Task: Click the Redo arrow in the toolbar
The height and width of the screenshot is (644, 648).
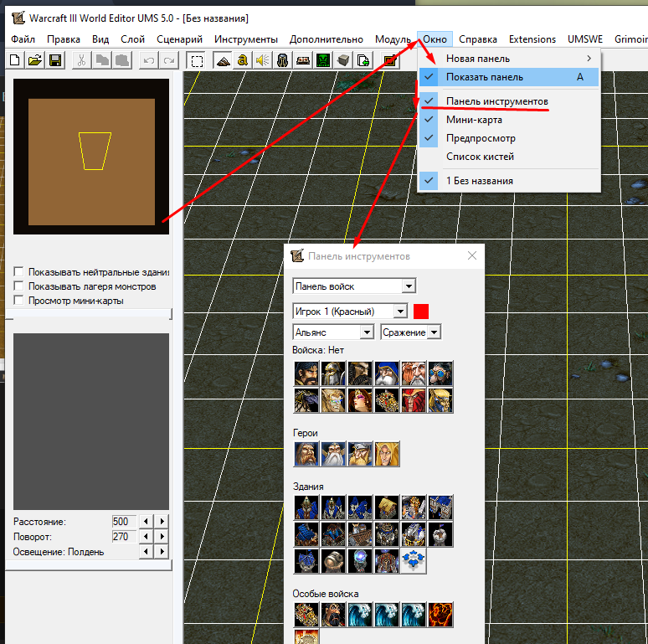Action: pyautogui.click(x=168, y=61)
